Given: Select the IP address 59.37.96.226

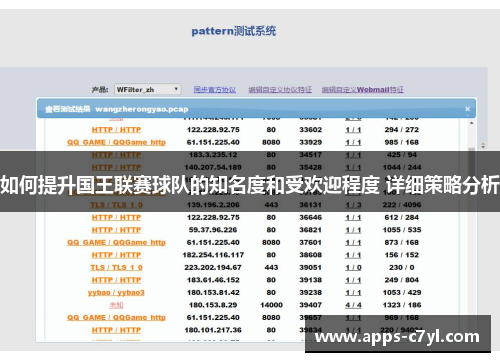Looking at the screenshot, I should click(x=213, y=230).
